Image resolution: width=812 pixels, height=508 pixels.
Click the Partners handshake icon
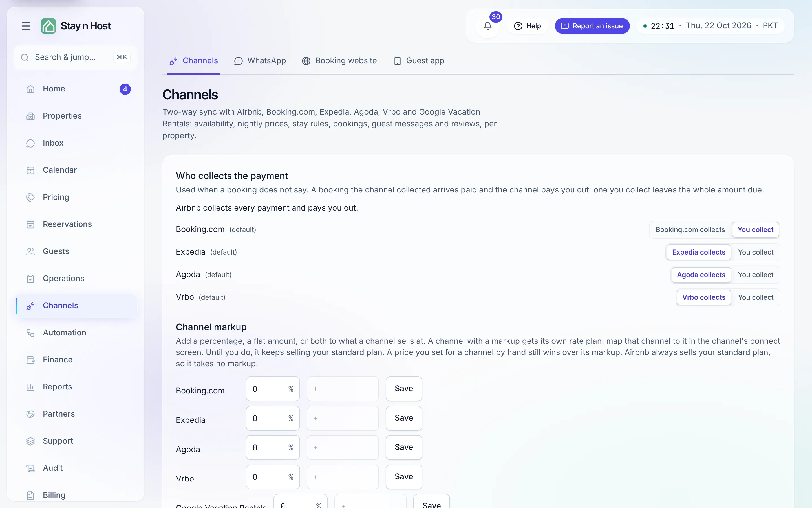pyautogui.click(x=30, y=414)
